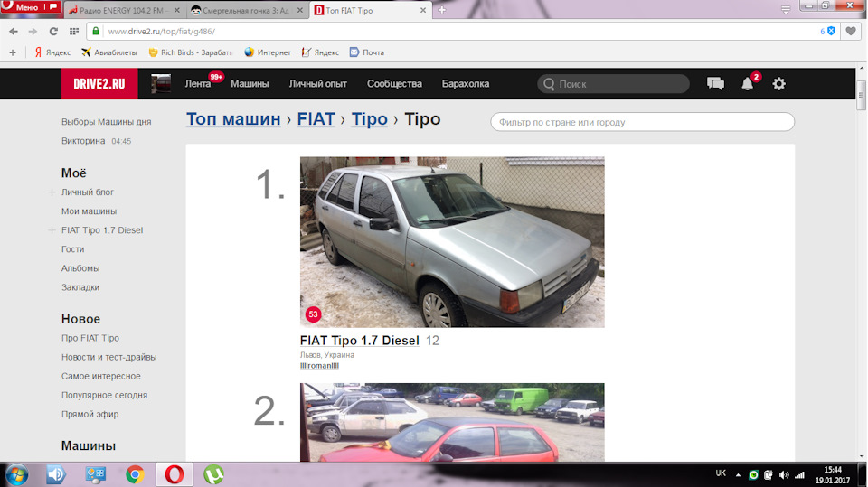Click FIAT breadcrumb link
Viewport: 868px width, 487px height.
point(316,119)
